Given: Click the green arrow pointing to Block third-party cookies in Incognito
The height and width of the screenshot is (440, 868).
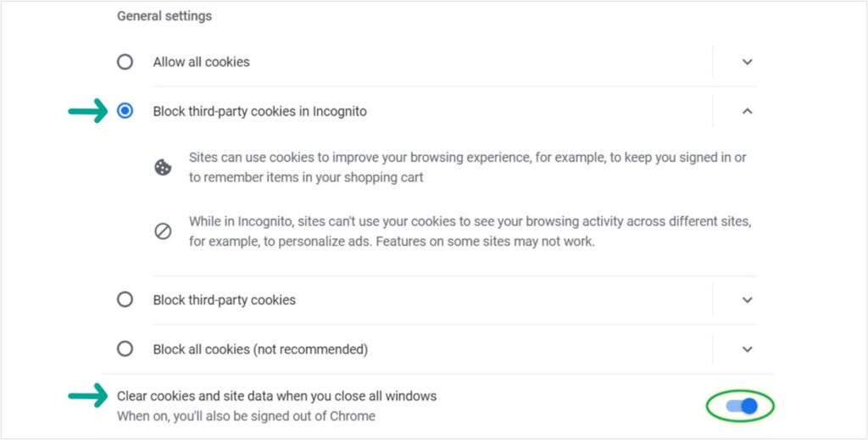Looking at the screenshot, I should click(87, 111).
